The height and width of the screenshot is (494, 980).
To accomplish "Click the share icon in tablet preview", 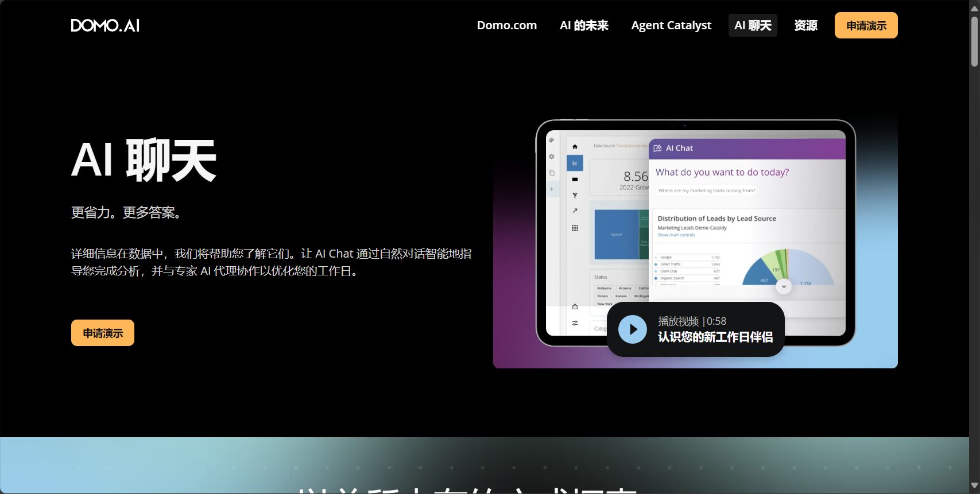I will (575, 306).
